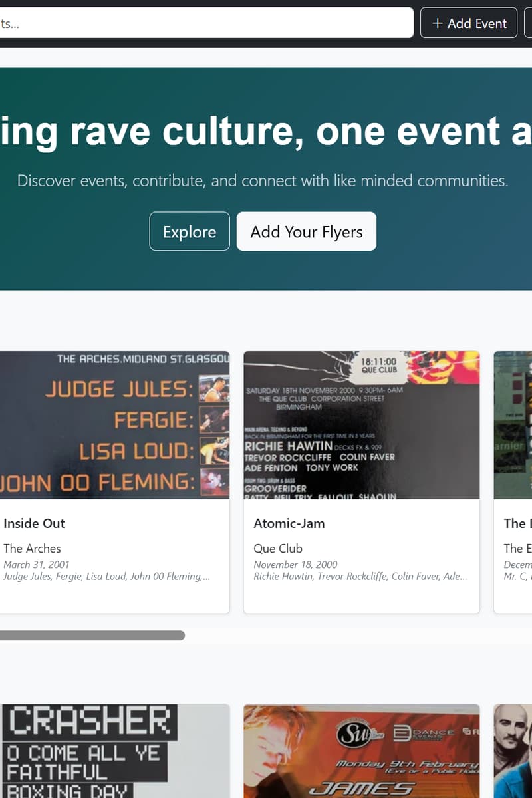The image size is (532, 798).
Task: Click the Richie Hawtin artist lineup text
Action: (x=360, y=577)
